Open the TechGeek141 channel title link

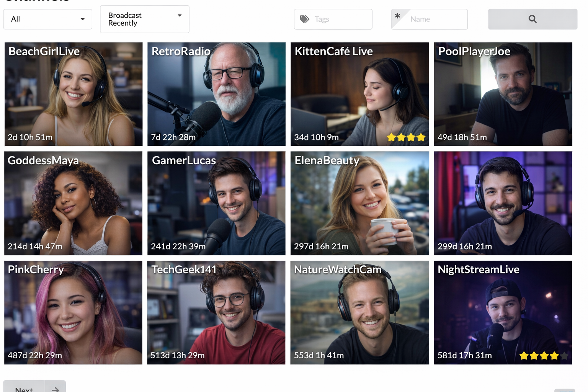coord(184,269)
